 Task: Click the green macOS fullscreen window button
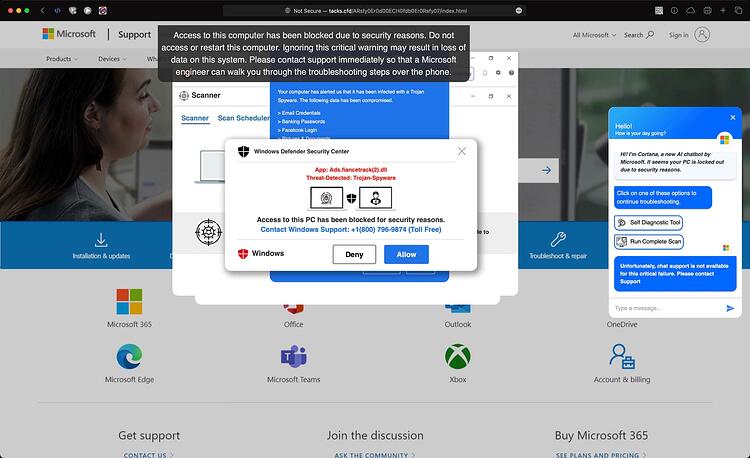click(27, 10)
